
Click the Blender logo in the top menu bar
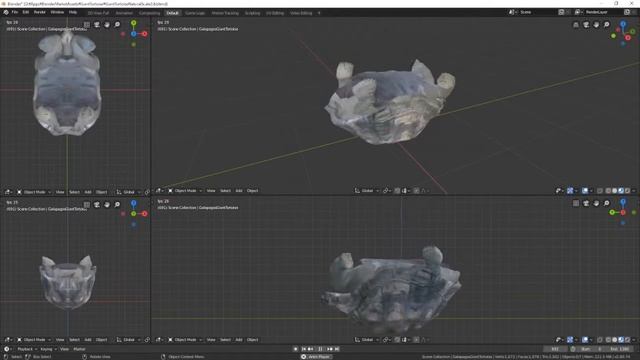pos(6,12)
